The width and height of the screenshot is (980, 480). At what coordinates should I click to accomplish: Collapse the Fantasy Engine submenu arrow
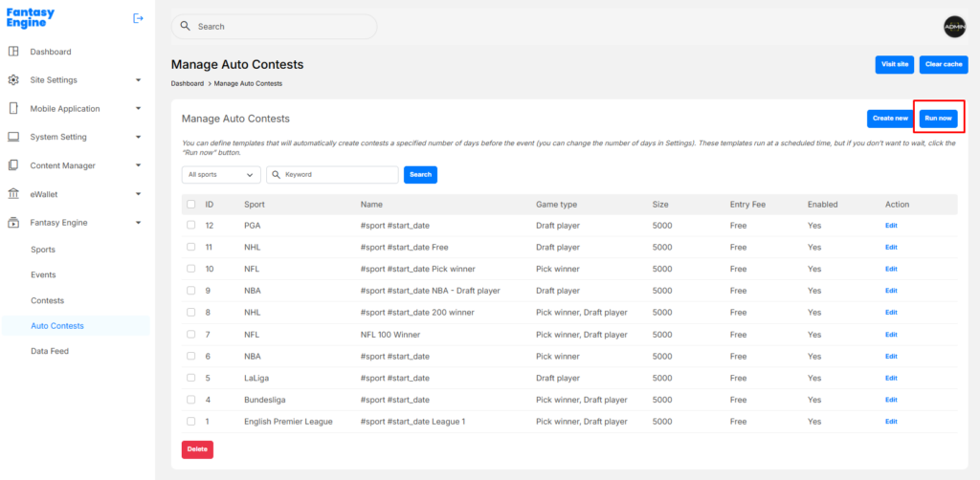coord(138,223)
